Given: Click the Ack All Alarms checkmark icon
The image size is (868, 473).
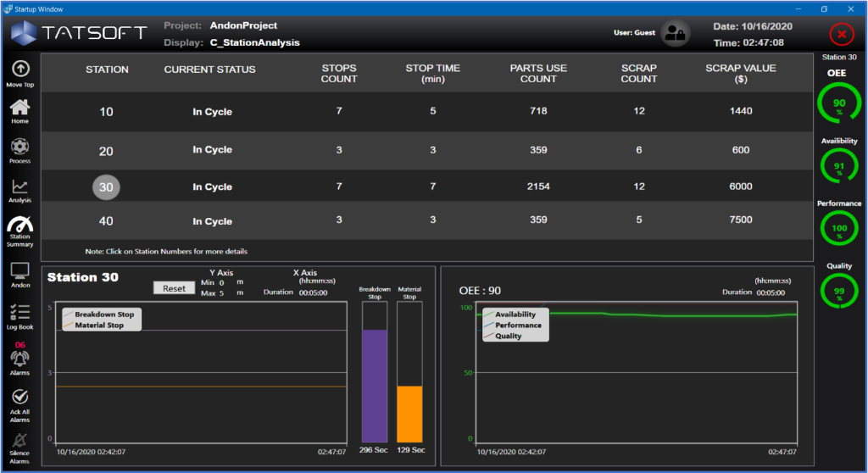Looking at the screenshot, I should (20, 398).
